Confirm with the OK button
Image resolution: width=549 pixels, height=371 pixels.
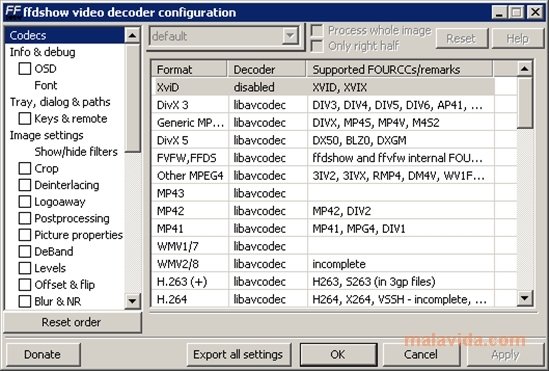pyautogui.click(x=338, y=354)
